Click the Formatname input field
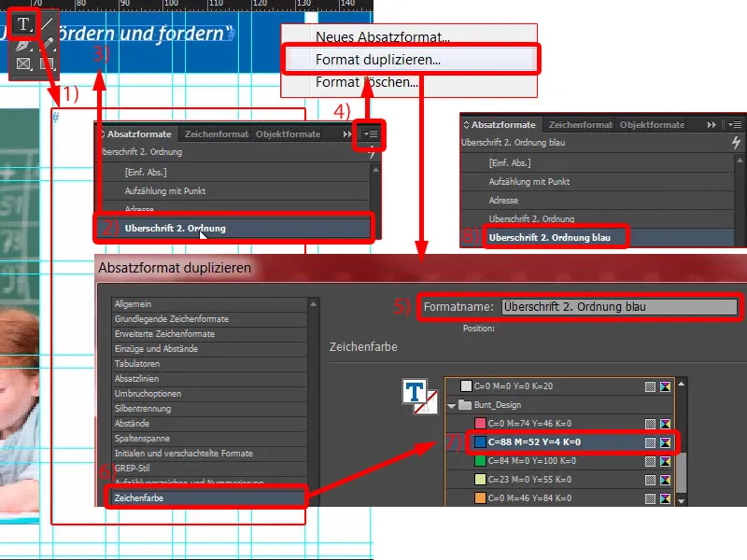Screen dimensions: 747x560 pos(619,307)
